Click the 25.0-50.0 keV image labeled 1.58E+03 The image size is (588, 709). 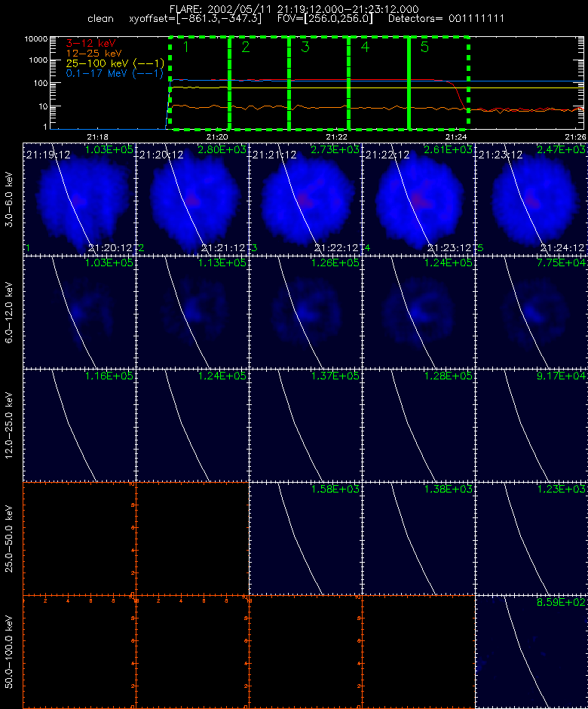(305, 538)
